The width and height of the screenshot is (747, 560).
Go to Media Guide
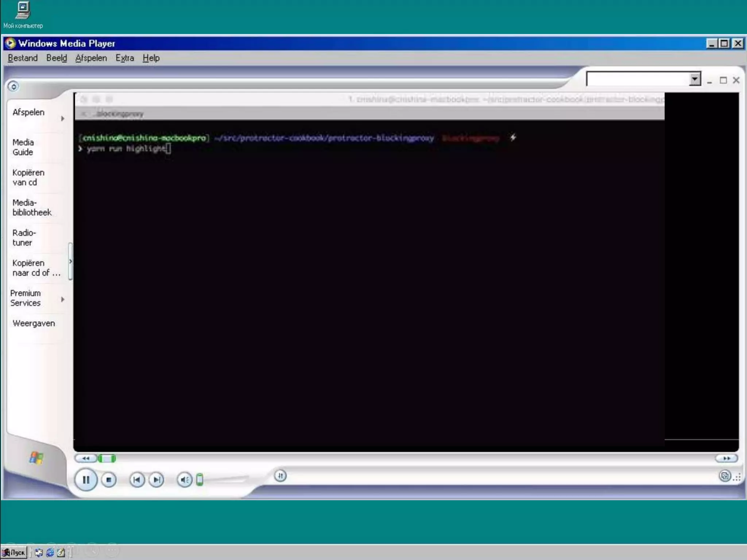point(23,147)
